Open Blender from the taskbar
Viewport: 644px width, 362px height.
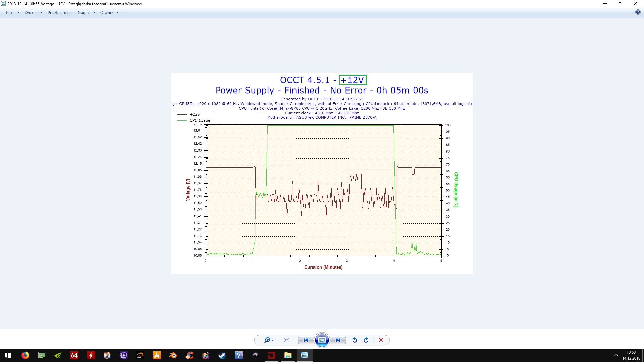pyautogui.click(x=173, y=355)
